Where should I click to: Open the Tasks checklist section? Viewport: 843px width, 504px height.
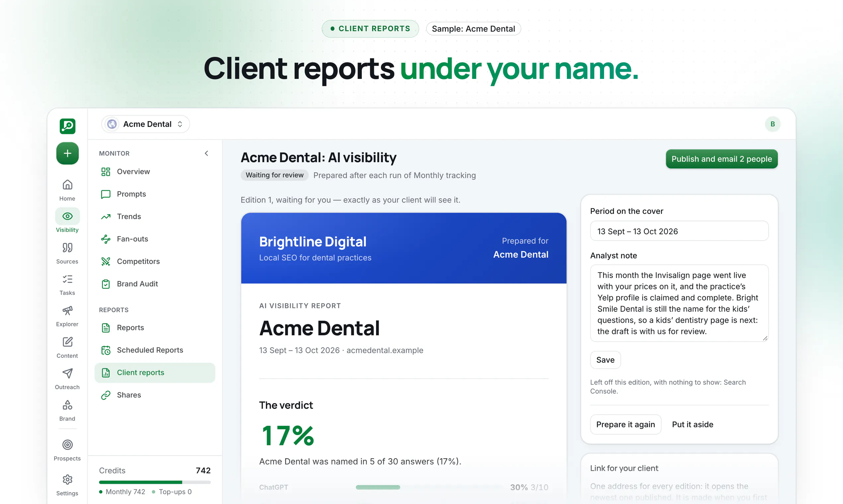(x=67, y=284)
